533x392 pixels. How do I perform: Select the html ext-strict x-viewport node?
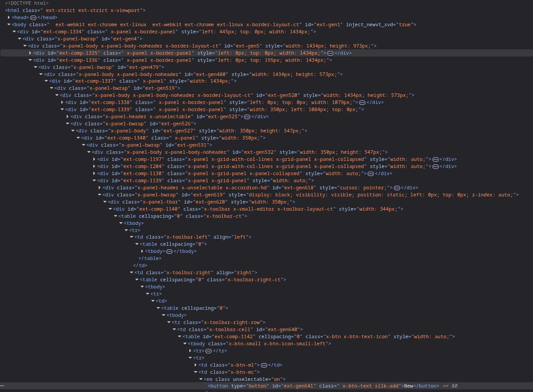click(75, 11)
